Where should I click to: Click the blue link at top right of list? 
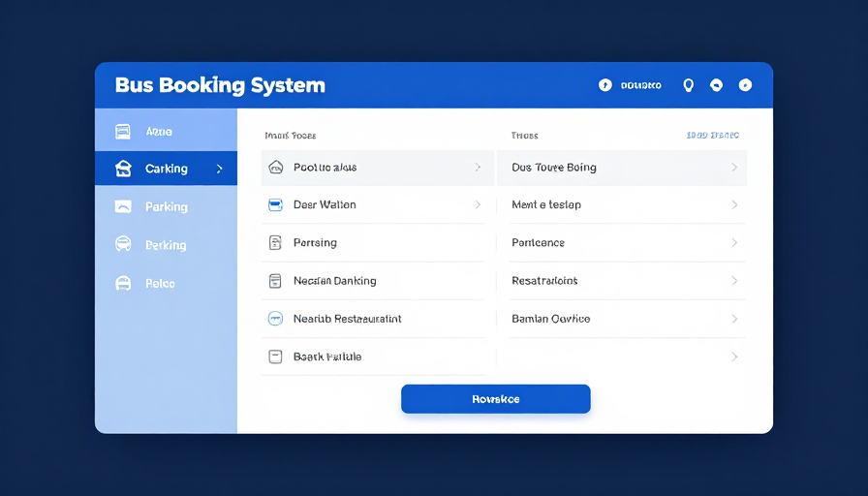click(712, 135)
